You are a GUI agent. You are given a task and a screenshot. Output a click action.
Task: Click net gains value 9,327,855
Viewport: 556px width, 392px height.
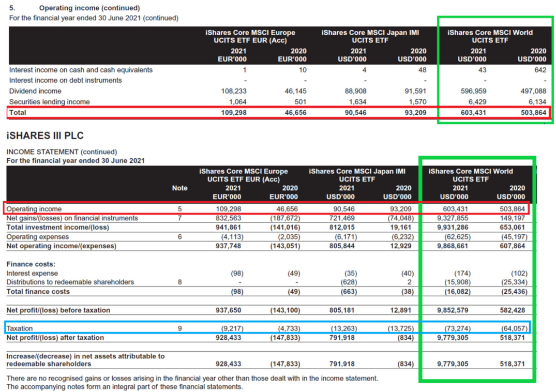(x=453, y=218)
